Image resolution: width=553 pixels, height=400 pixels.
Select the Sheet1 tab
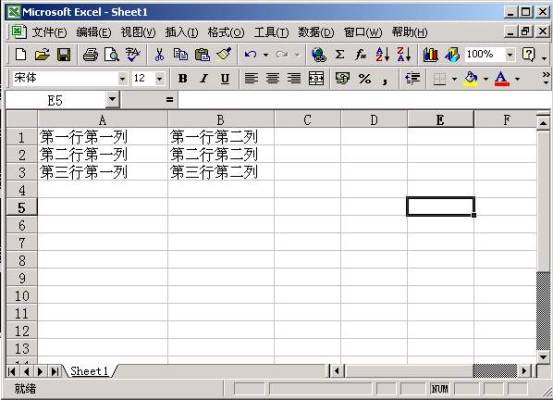pyautogui.click(x=89, y=371)
